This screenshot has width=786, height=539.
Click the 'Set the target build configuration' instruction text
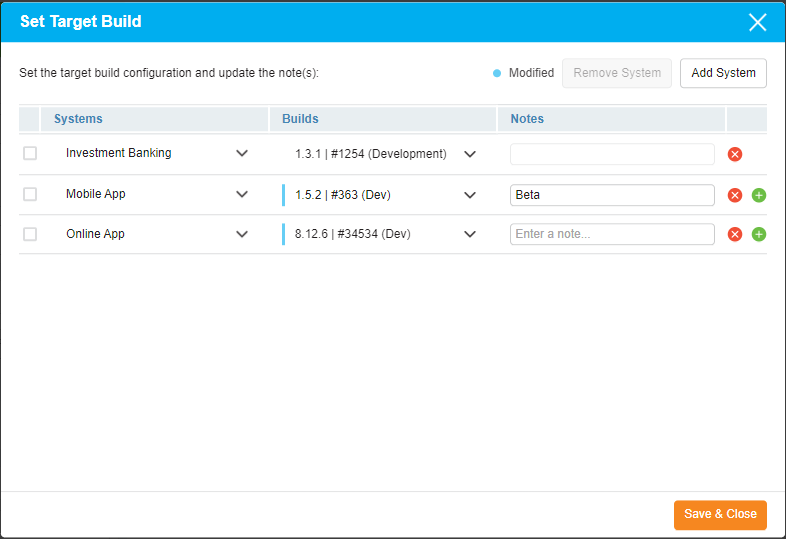(x=169, y=73)
